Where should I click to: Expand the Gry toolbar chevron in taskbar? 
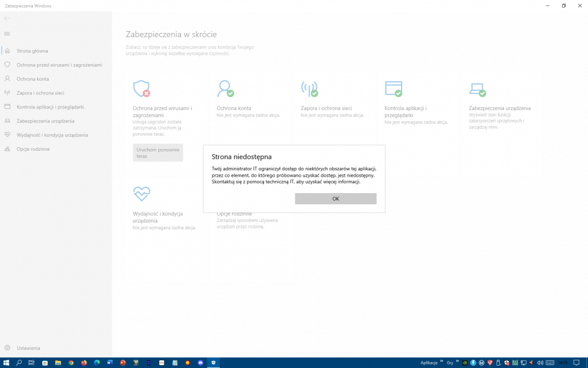457,362
